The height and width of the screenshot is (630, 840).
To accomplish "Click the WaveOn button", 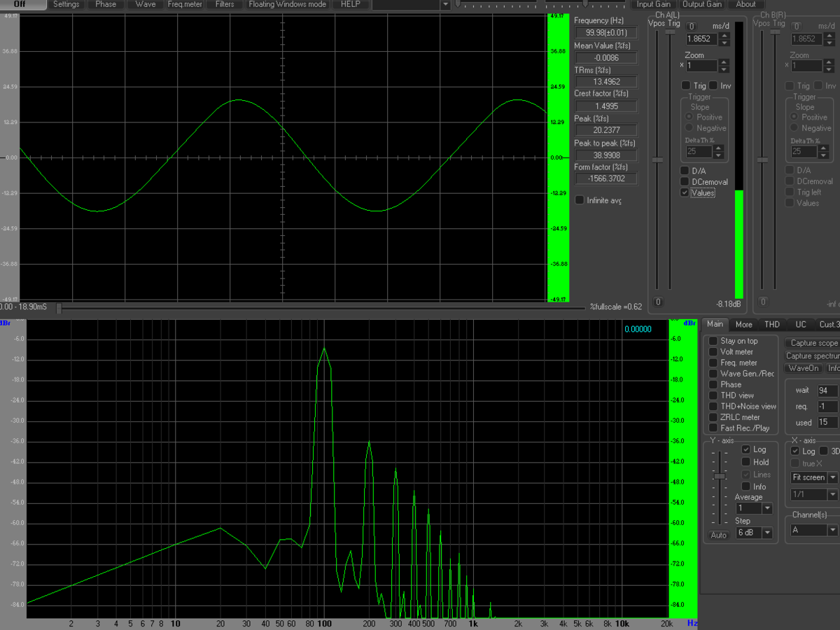I will (x=804, y=368).
